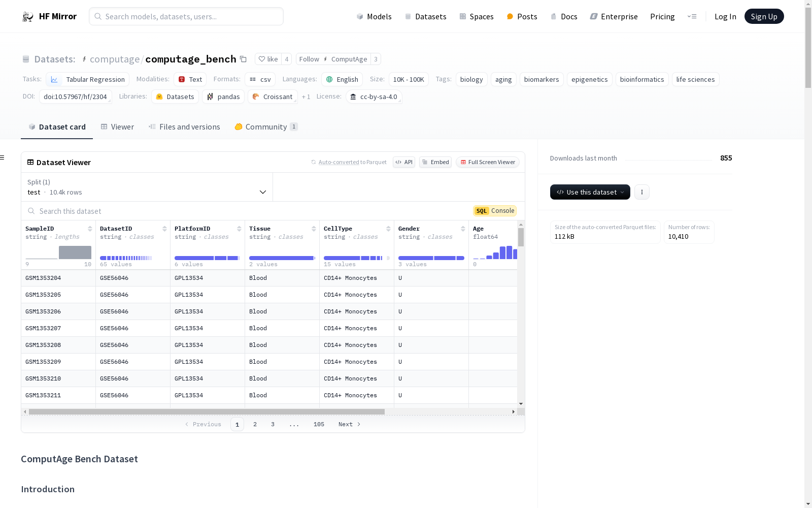Viewport: 812px width, 508px height.
Task: Go to page 105 of the table
Action: pos(319,424)
